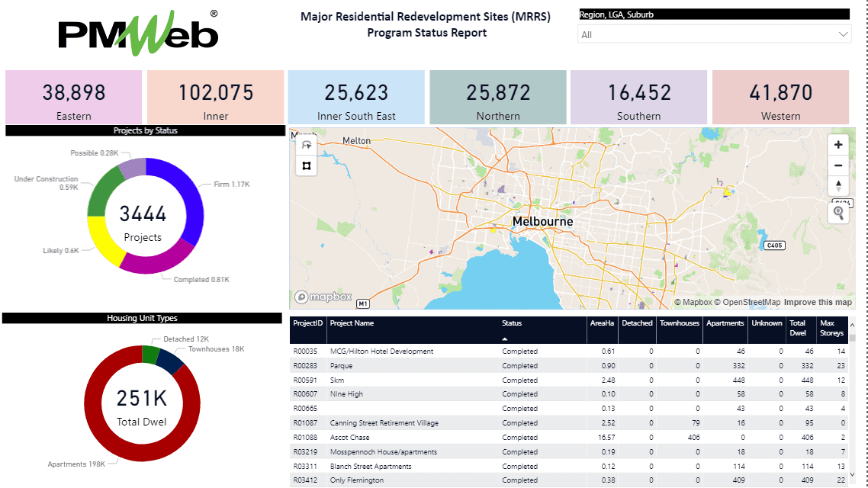Image resolution: width=868 pixels, height=488 pixels.
Task: Open the Region, LGA, Suburb dropdown
Action: (x=714, y=34)
